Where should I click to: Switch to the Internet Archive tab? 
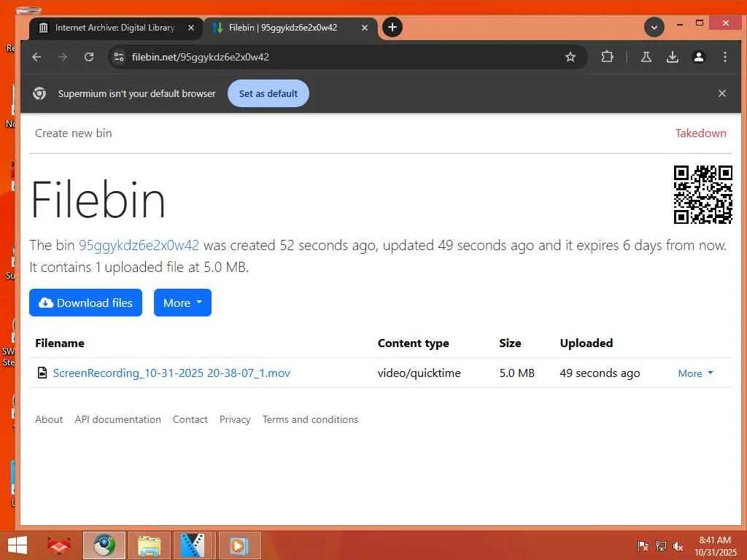(x=116, y=28)
